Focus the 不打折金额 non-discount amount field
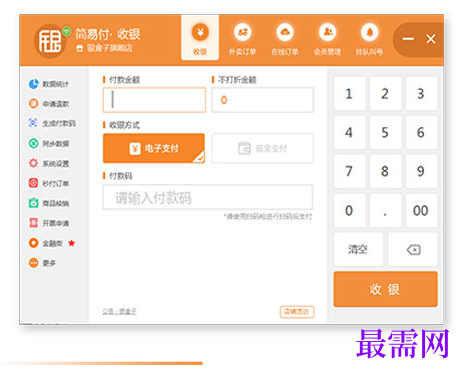Viewport: 468px width, 375px height. coord(263,100)
